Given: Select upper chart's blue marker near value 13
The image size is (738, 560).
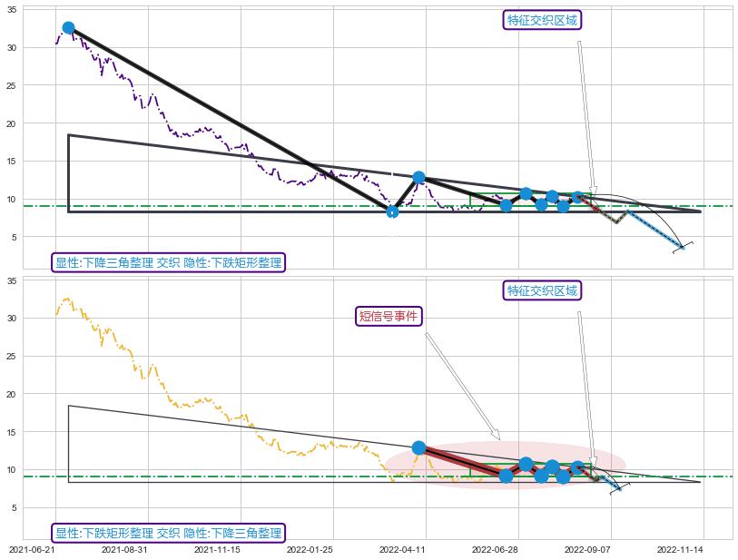Looking at the screenshot, I should click(x=418, y=178).
